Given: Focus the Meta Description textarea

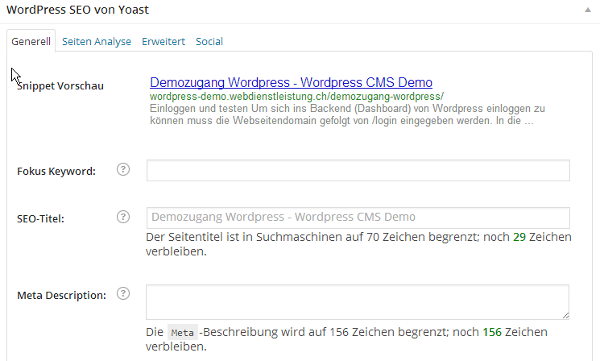Looking at the screenshot, I should (x=357, y=302).
